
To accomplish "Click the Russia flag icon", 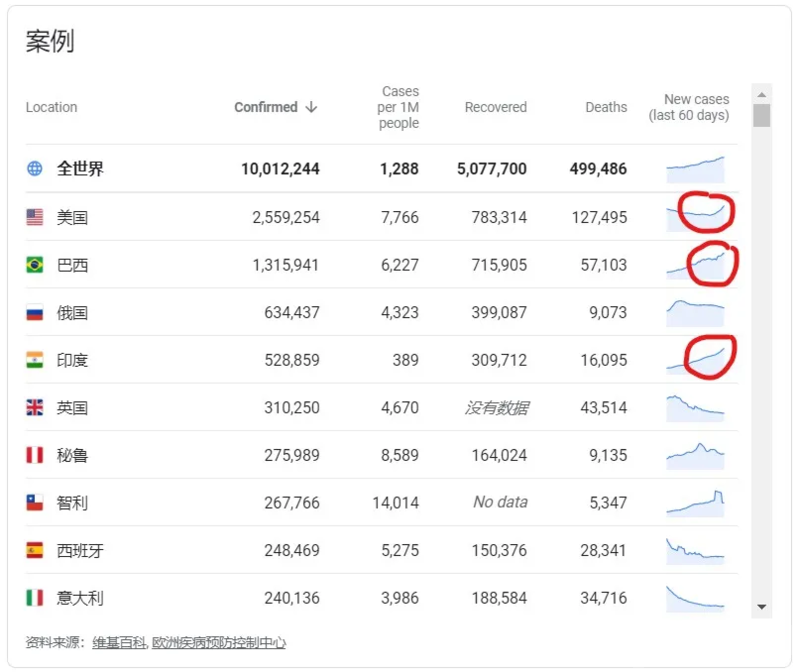I will (x=35, y=313).
